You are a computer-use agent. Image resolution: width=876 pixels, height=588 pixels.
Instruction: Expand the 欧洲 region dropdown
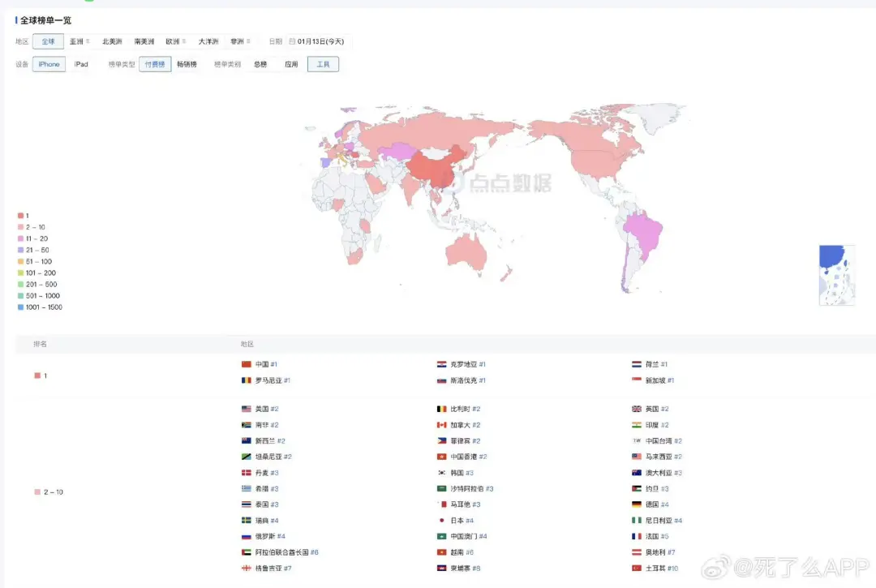point(175,41)
